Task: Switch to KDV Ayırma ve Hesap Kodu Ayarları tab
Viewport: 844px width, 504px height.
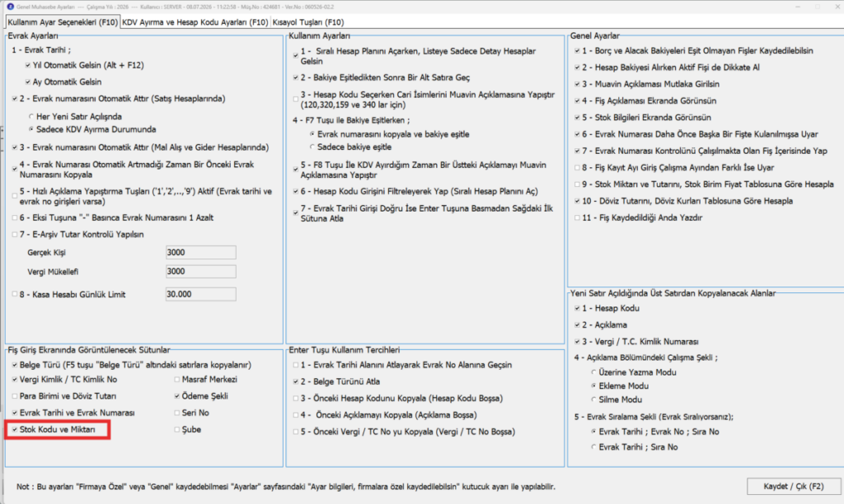Action: click(x=195, y=22)
